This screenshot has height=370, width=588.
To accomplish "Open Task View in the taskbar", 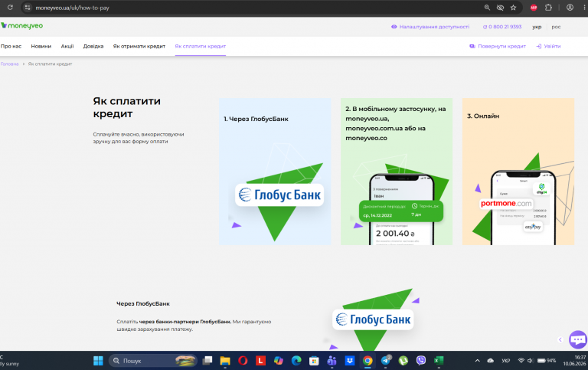I will (207, 361).
